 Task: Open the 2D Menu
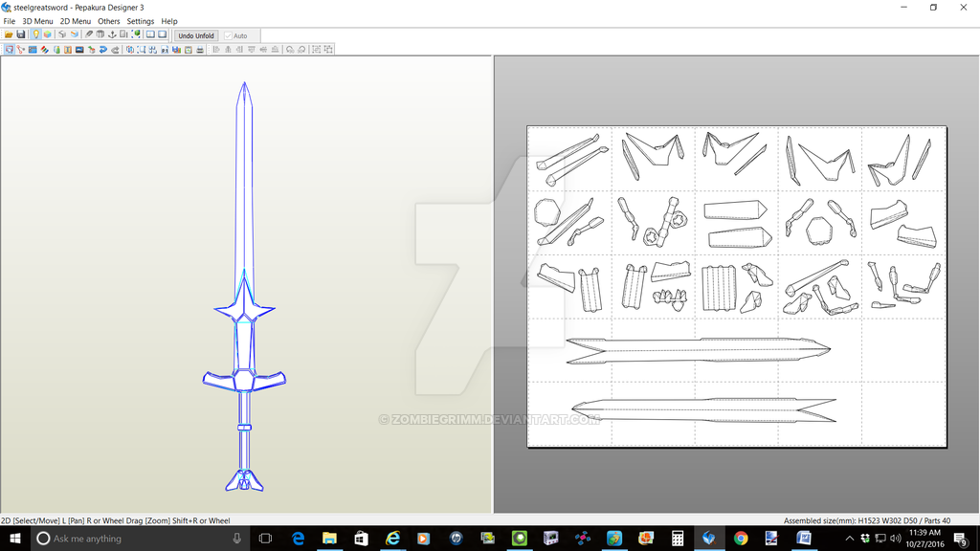tap(75, 21)
